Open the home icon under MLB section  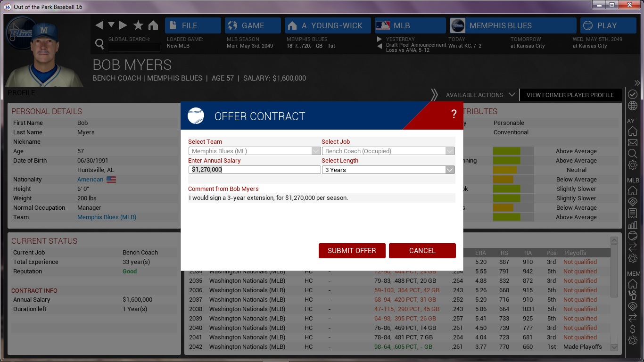tap(633, 190)
